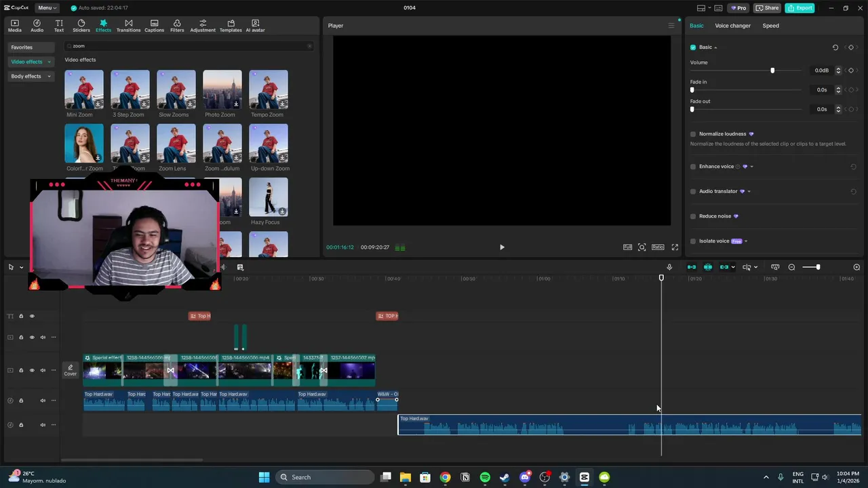Screen dimensions: 868x488
Task: Open the AI avatar panel
Action: pyautogui.click(x=255, y=26)
